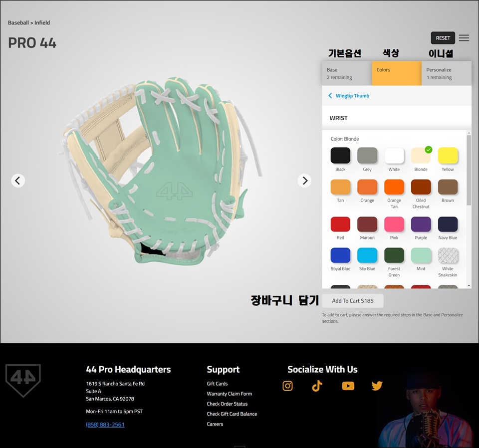
Task: Select the Brown color swatch
Action: pyautogui.click(x=448, y=187)
